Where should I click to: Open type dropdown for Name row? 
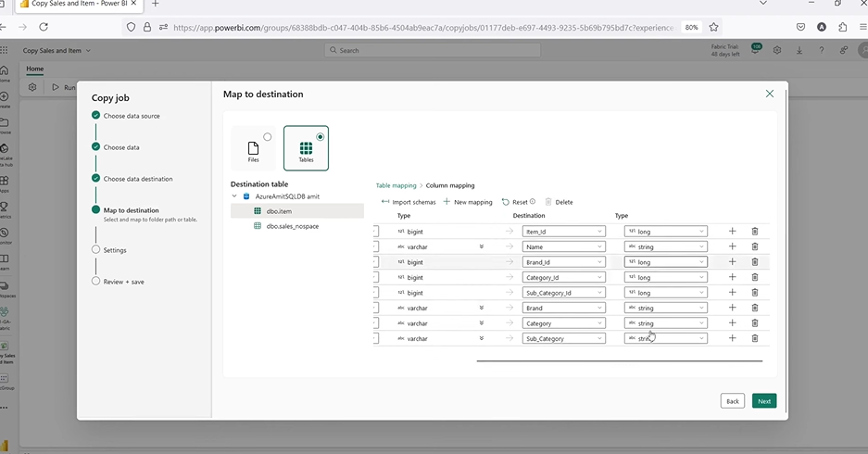(666, 246)
